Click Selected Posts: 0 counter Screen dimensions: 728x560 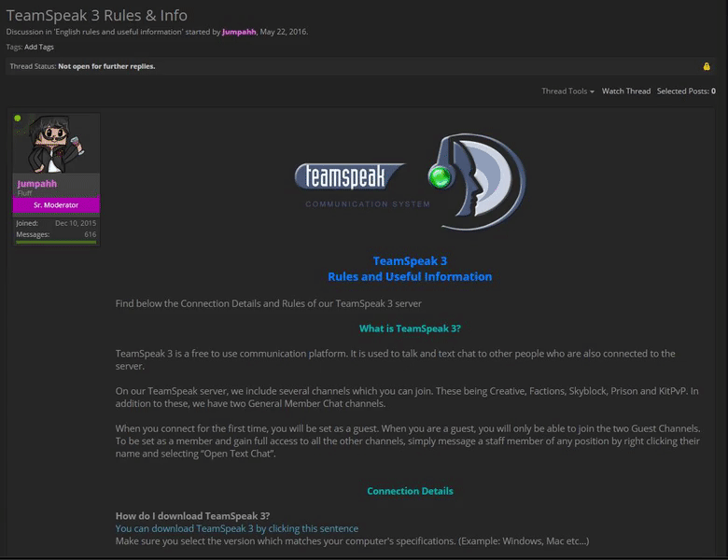[x=686, y=91]
